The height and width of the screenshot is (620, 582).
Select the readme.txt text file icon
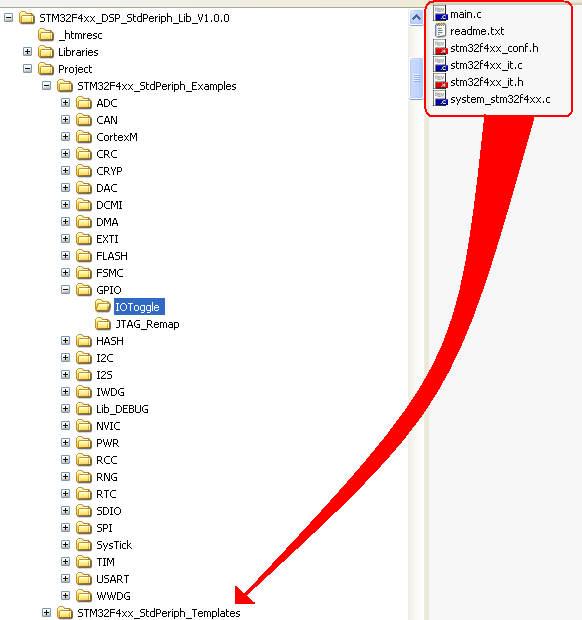point(440,30)
